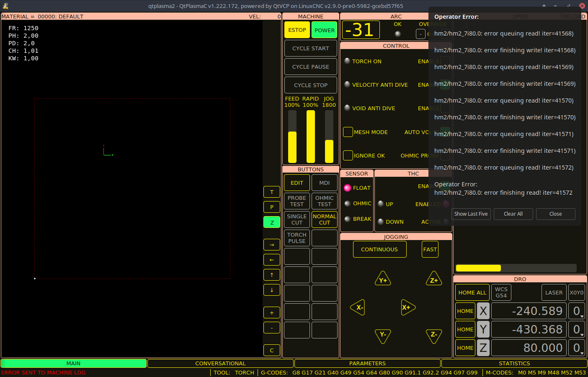Click the SINGLE CUT button
588x377 pixels.
click(297, 219)
